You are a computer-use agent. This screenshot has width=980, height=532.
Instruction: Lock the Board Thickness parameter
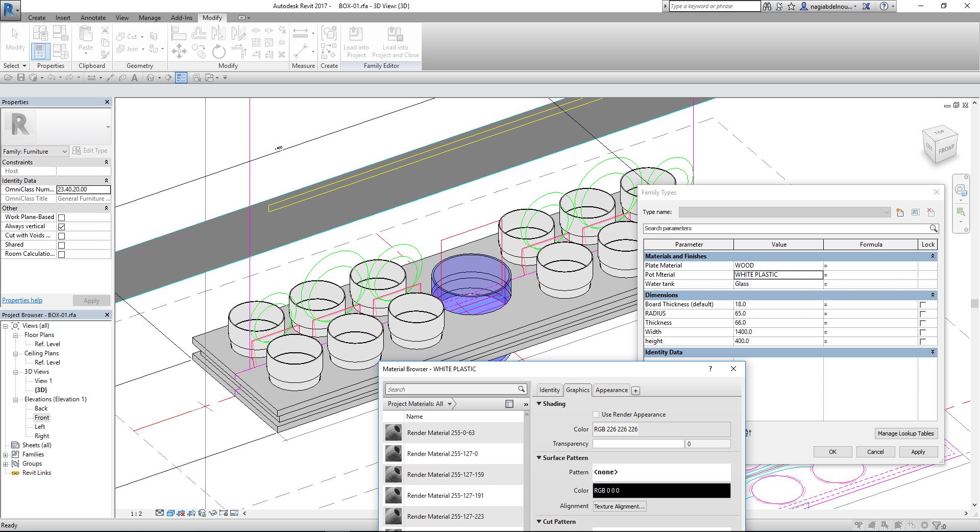922,305
